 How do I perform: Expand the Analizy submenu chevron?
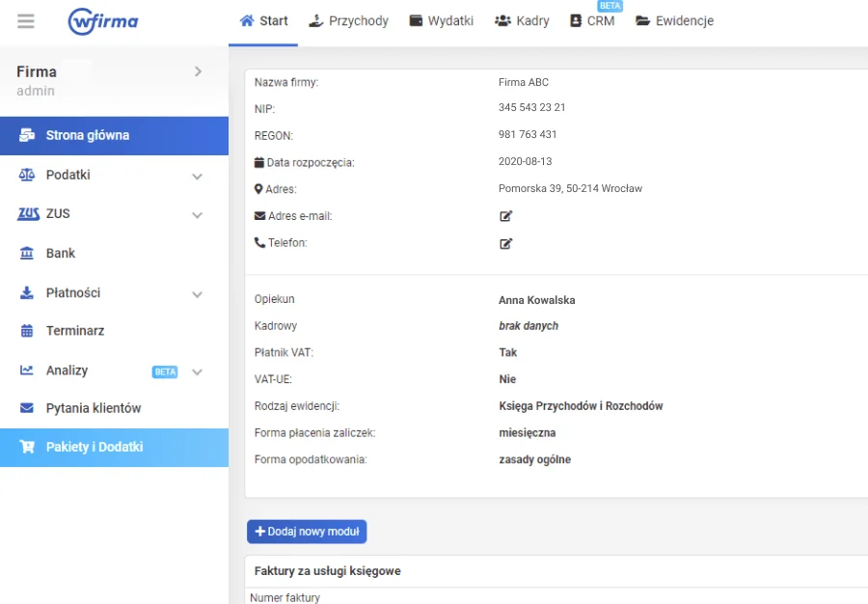197,372
